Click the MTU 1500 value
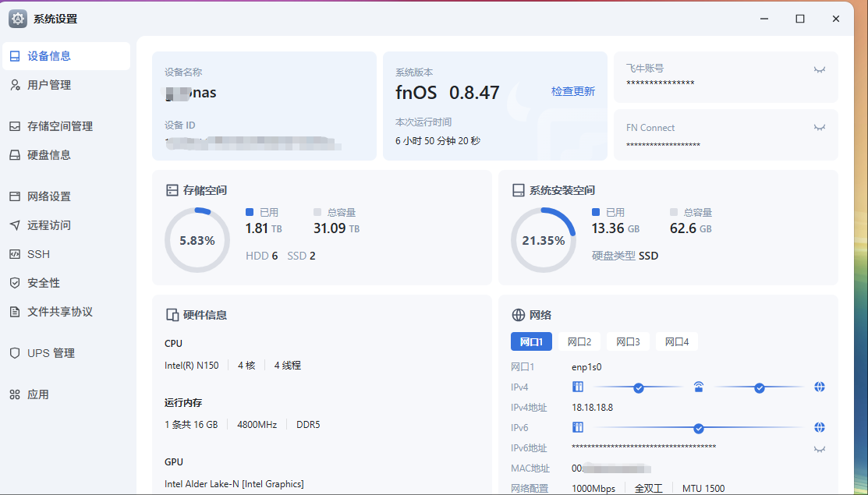Screen dimensions: 868x495 coord(703,488)
